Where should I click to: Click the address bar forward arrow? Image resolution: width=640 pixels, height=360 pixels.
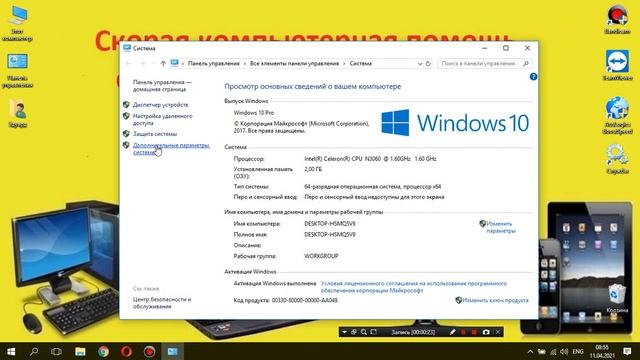[142, 64]
